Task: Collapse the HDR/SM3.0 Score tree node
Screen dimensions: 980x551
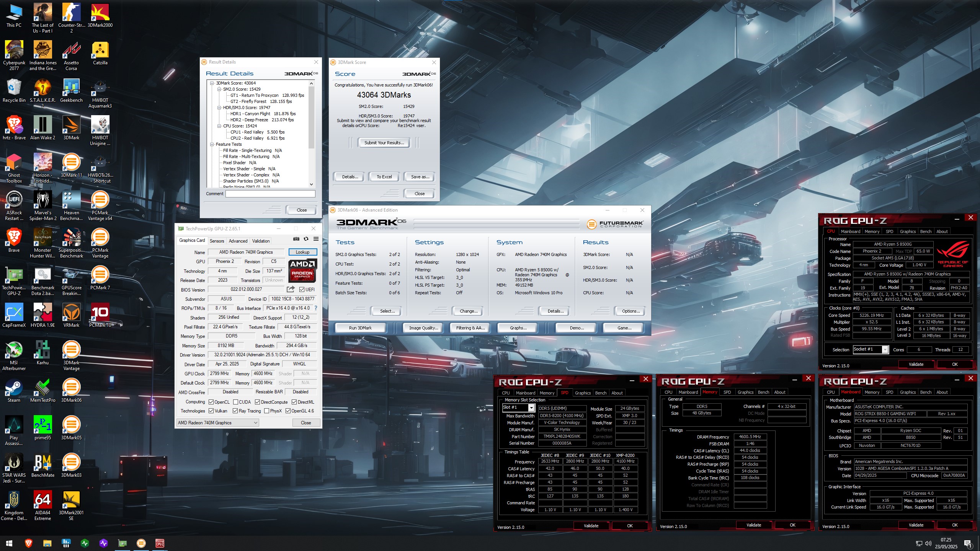Action: 219,108
